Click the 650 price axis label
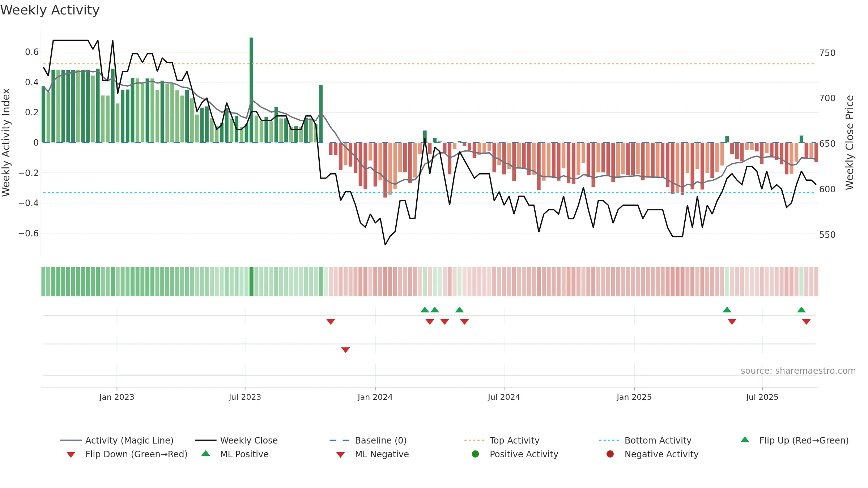 pos(827,144)
